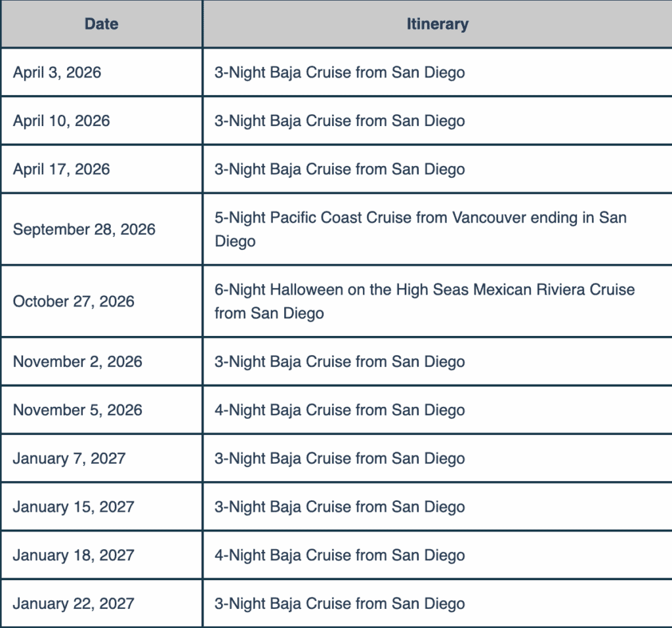672x628 pixels.
Task: Select the September 28, 2026 date cell
Action: point(84,230)
